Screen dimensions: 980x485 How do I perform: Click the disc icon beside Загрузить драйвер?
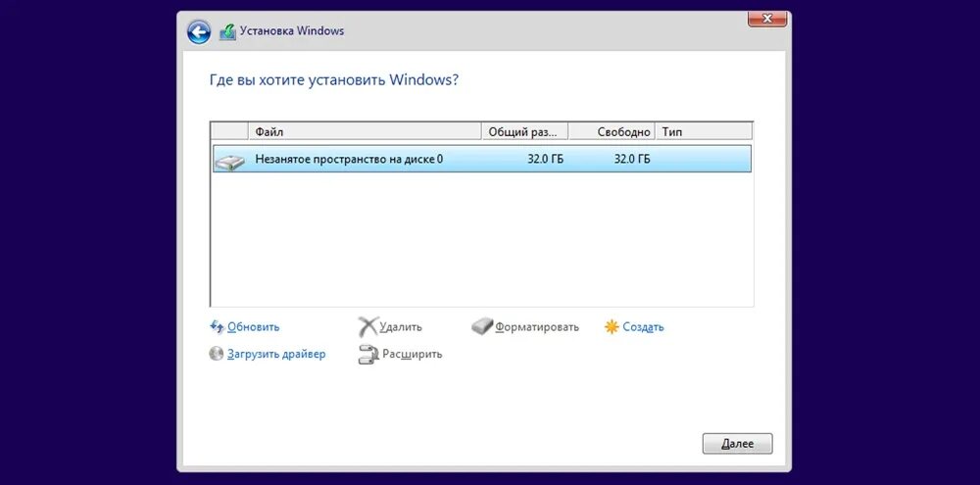(x=217, y=354)
